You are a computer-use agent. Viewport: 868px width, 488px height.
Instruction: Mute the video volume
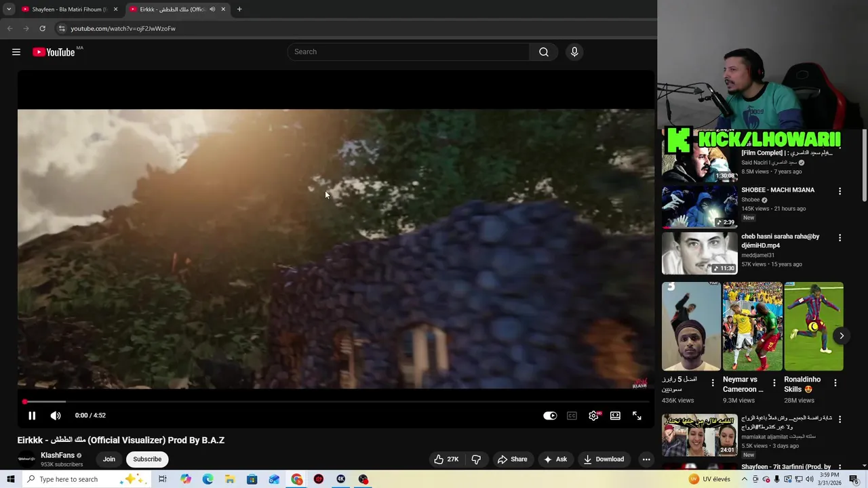[x=56, y=415]
